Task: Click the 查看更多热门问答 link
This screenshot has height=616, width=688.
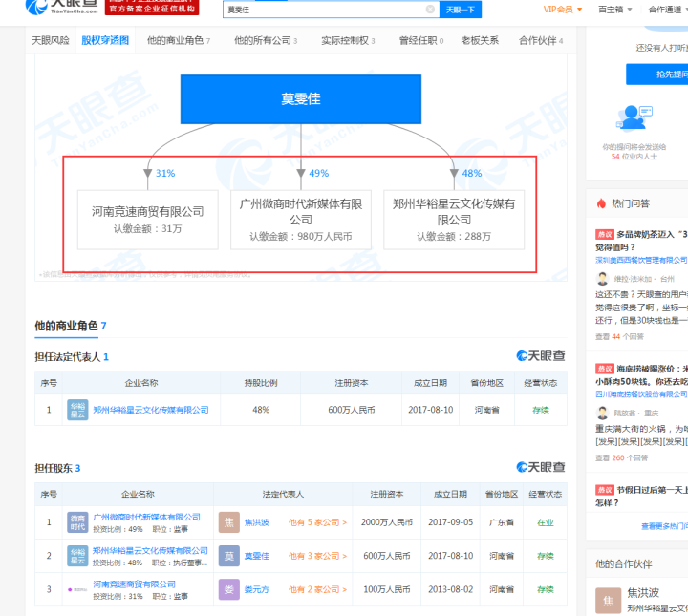Action: pyautogui.click(x=664, y=526)
